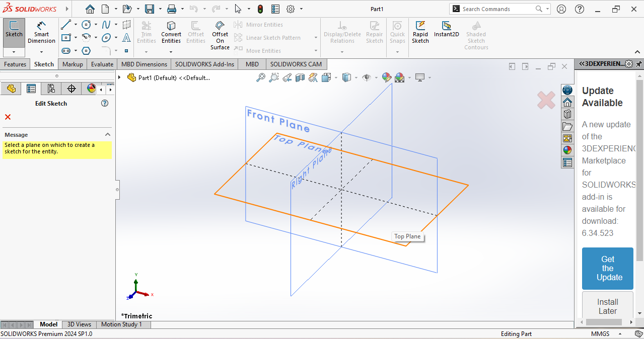Click the Install Later button
Screen dimensions: 644x339
[608, 306]
